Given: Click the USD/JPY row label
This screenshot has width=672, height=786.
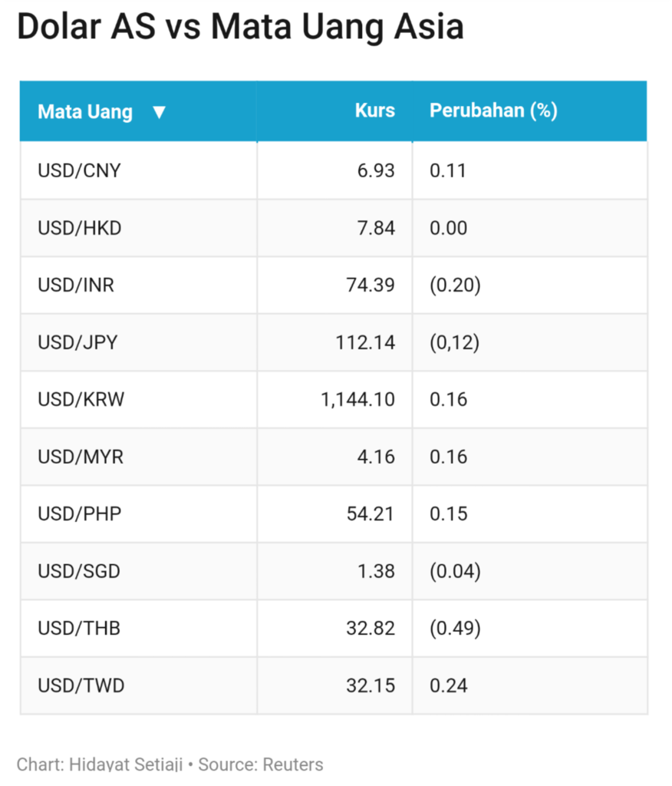Looking at the screenshot, I should click(77, 342).
